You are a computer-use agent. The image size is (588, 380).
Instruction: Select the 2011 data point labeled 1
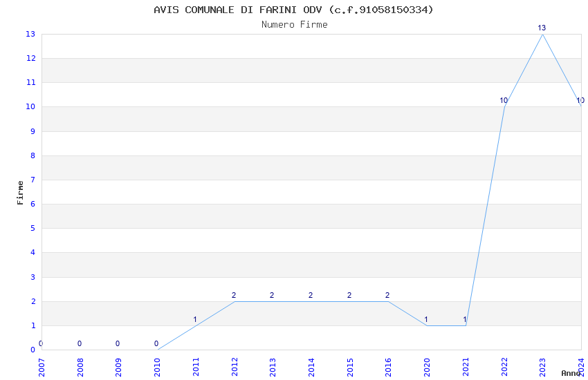196,325
